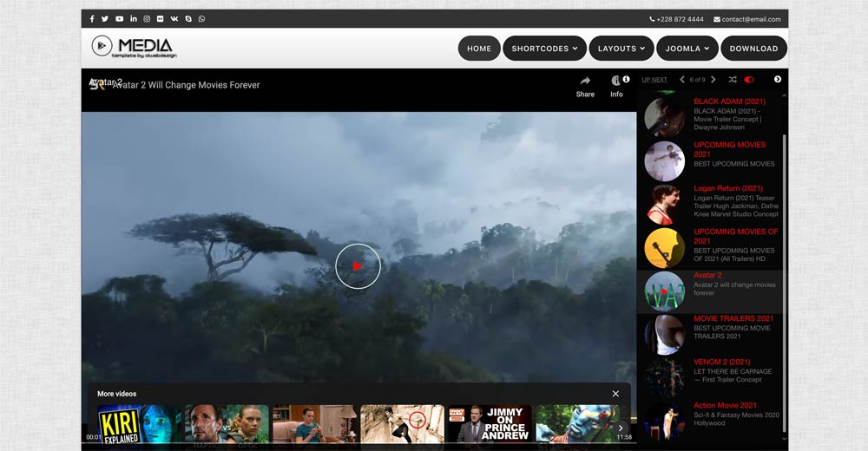Open the video Info icon
The image size is (868, 451).
click(x=615, y=81)
